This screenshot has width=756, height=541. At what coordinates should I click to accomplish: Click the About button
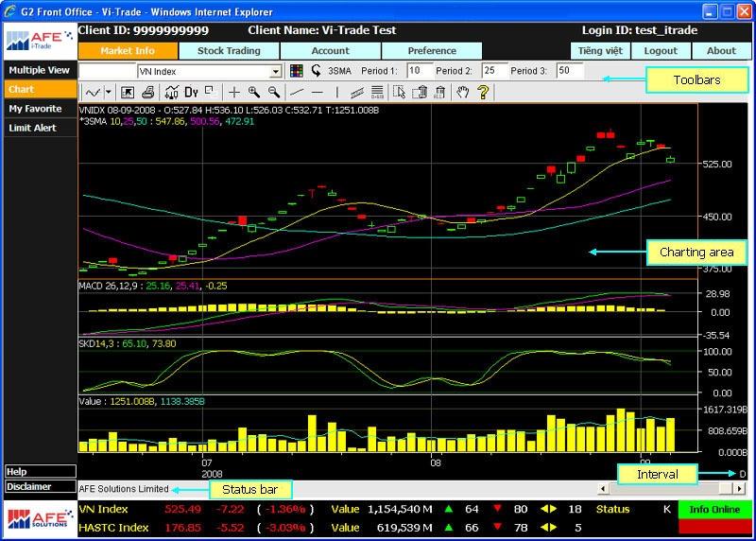721,51
